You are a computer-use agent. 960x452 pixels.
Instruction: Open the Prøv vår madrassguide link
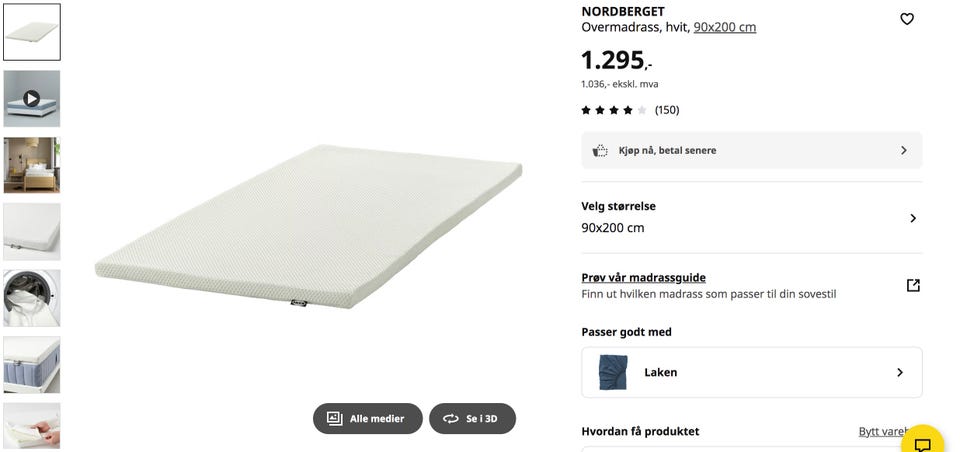point(643,277)
